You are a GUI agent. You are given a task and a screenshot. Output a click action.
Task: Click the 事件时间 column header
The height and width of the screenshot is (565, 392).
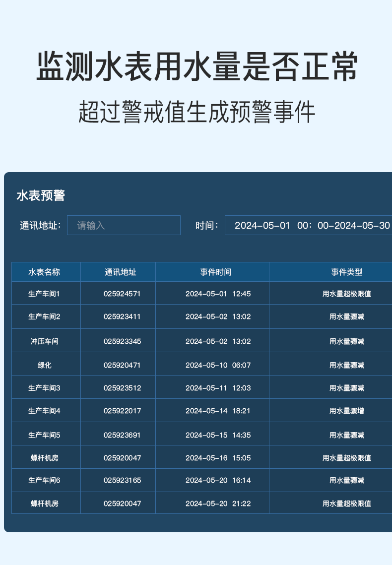click(x=215, y=272)
